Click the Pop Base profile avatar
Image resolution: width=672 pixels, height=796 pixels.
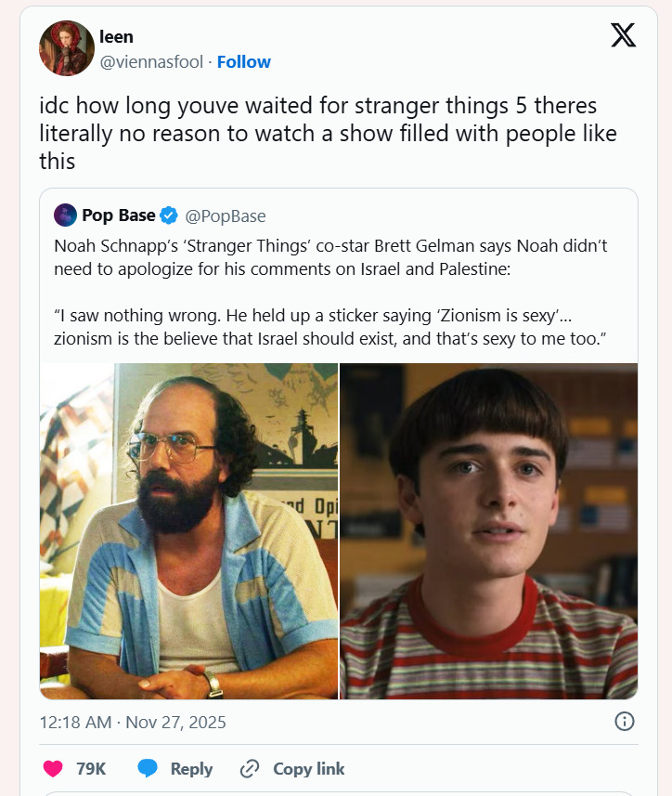click(x=65, y=215)
